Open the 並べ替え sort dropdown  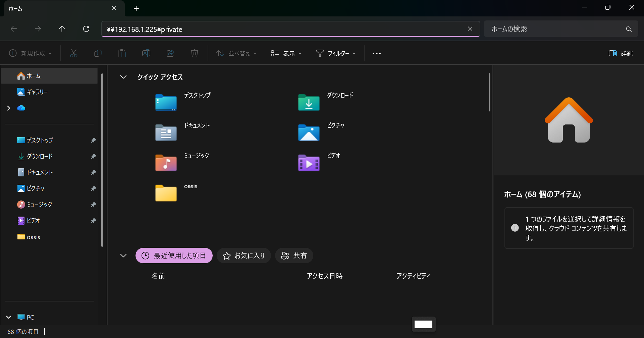236,53
